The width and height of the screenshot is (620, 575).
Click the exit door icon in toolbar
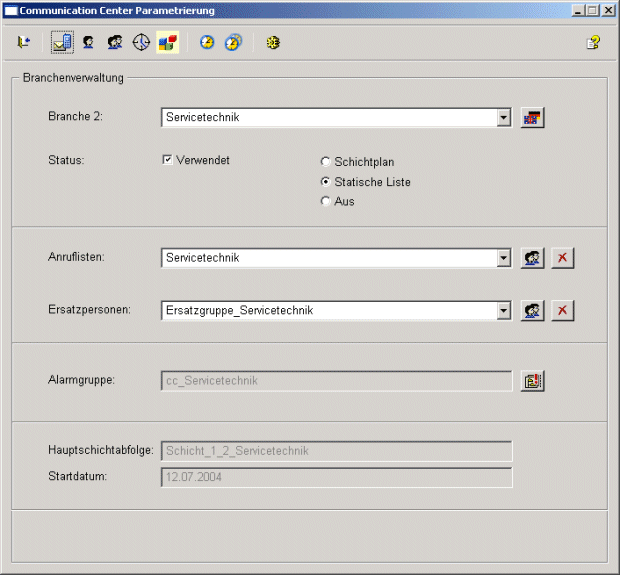click(x=24, y=42)
